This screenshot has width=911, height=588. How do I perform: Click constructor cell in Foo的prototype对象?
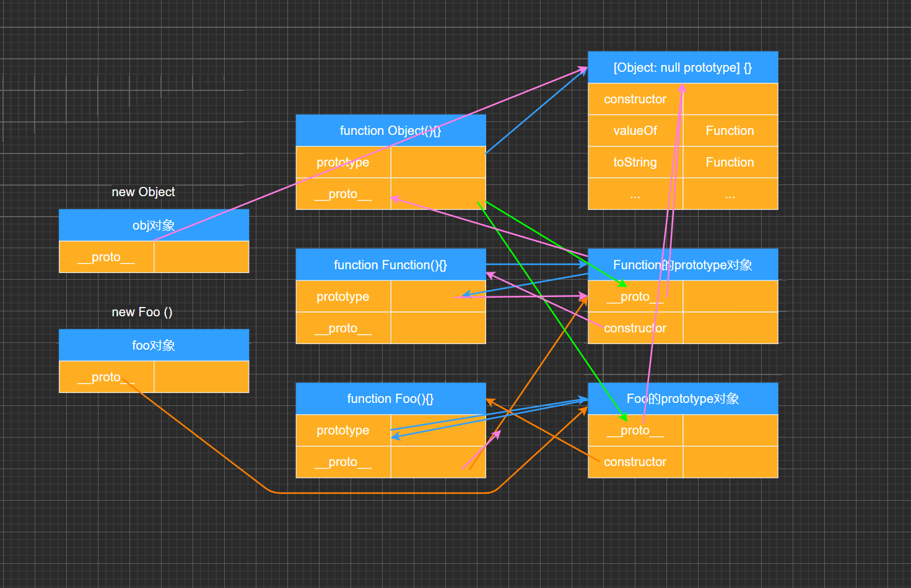point(635,462)
